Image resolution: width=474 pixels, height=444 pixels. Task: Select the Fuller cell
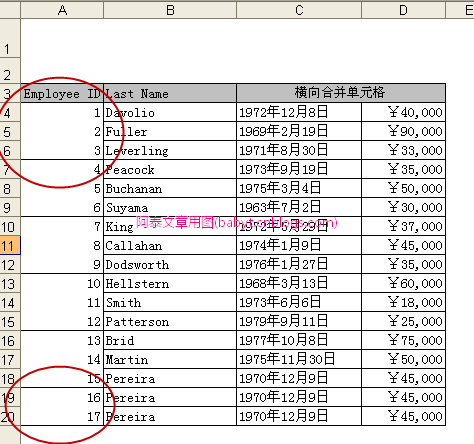click(170, 131)
